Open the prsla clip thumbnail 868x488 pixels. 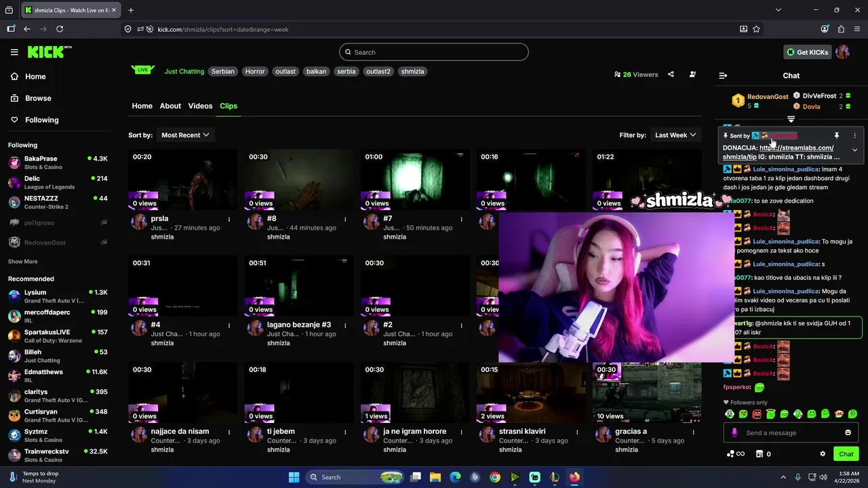[183, 180]
